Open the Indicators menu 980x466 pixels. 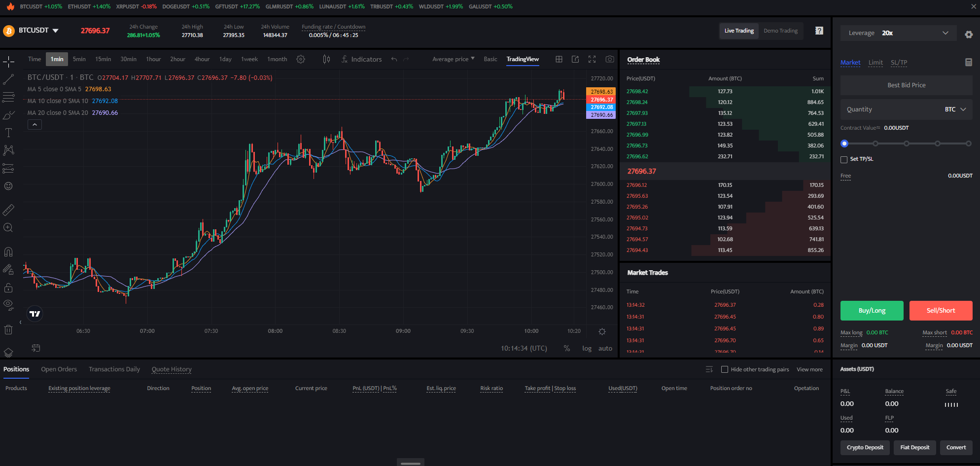361,59
